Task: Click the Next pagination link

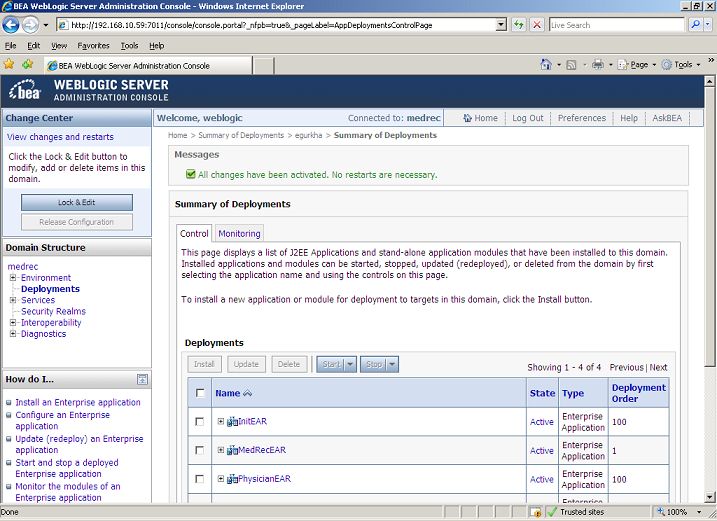Action: point(658,367)
